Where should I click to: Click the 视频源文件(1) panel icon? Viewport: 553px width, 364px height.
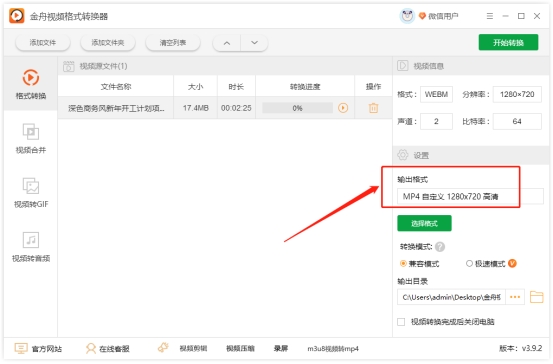[x=68, y=66]
